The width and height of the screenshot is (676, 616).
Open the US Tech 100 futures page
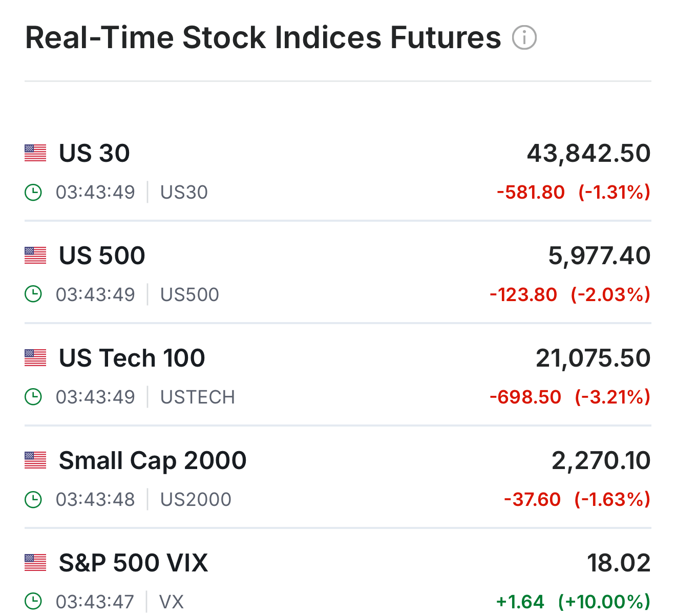132,358
